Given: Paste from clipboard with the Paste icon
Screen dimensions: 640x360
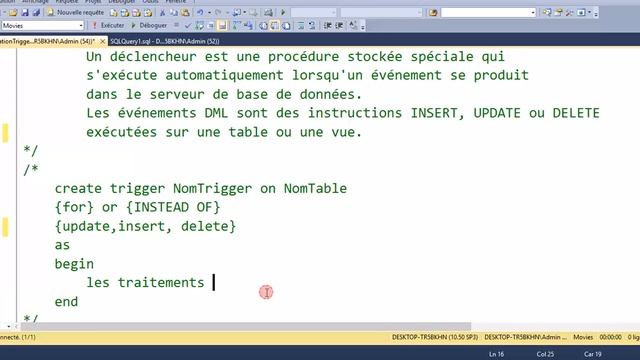Looking at the screenshot, I should [x=185, y=13].
